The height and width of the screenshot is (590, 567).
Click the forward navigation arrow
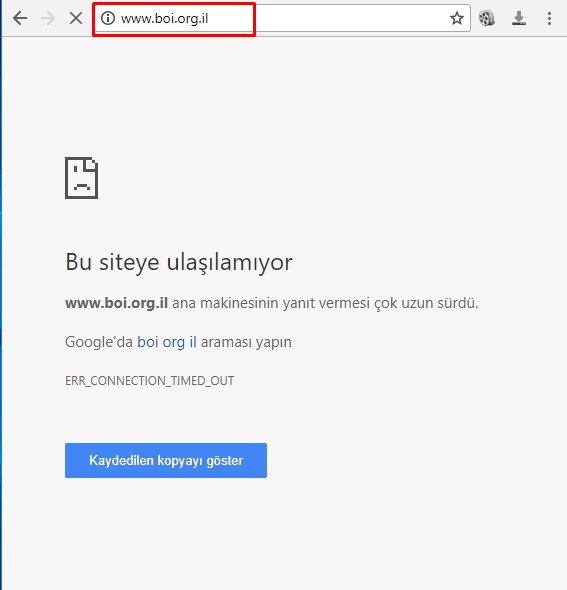(48, 18)
